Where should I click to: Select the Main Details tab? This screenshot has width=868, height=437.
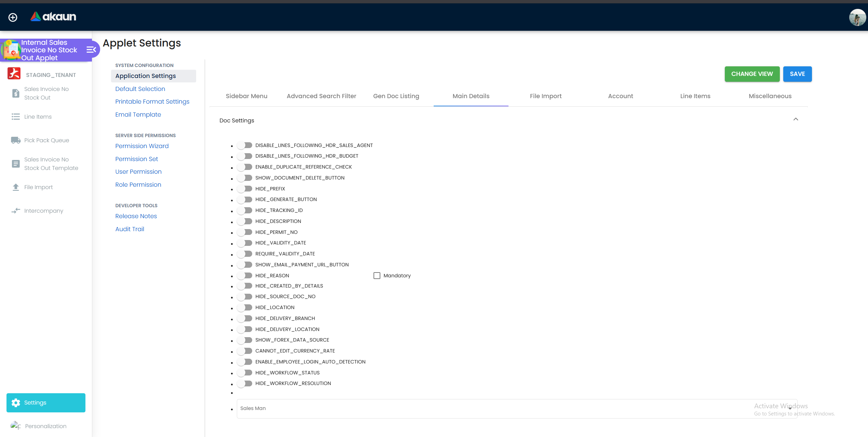click(471, 96)
